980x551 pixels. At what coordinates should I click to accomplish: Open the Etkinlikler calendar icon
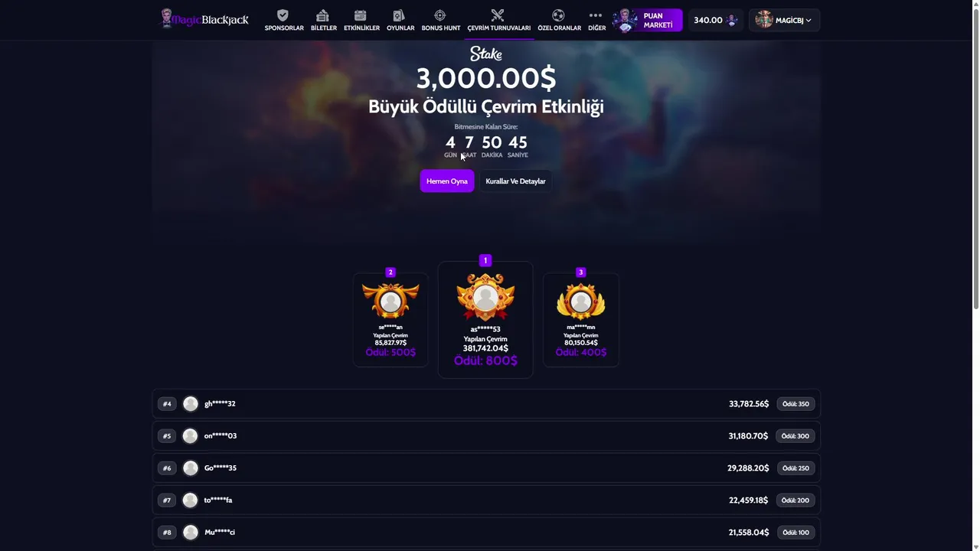click(361, 15)
